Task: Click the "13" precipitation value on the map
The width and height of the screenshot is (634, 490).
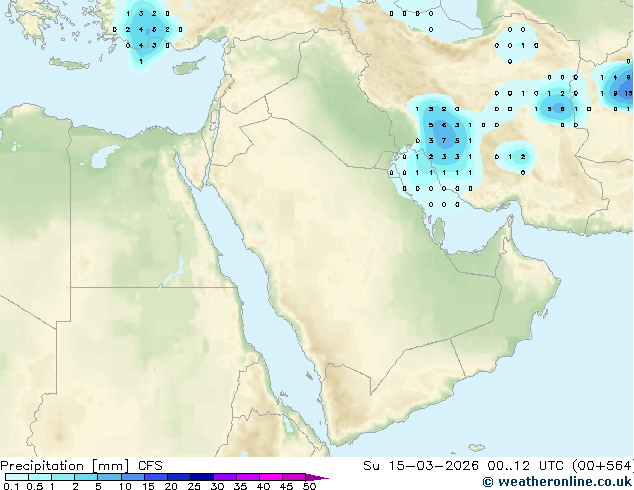Action: pos(628,93)
